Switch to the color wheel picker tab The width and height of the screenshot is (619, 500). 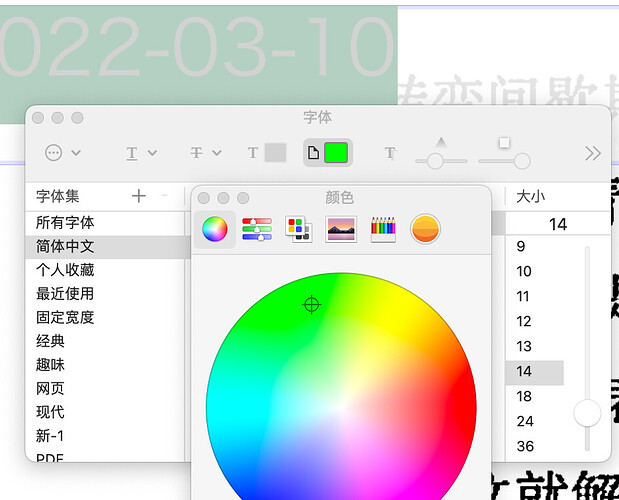[x=215, y=229]
